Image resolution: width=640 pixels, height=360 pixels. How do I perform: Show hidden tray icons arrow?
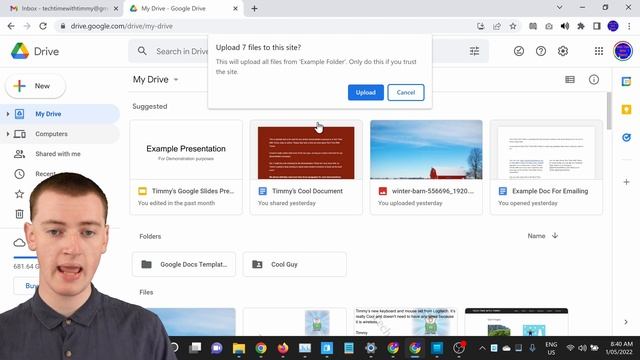click(x=482, y=348)
